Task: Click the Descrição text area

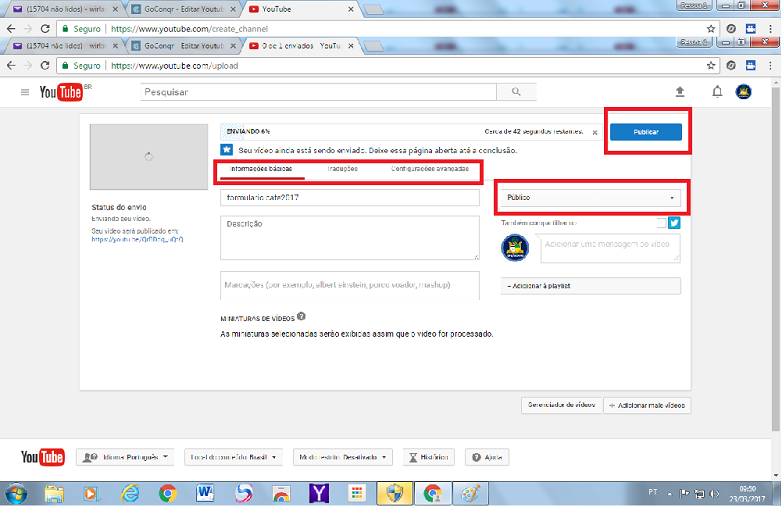Action: [x=350, y=238]
